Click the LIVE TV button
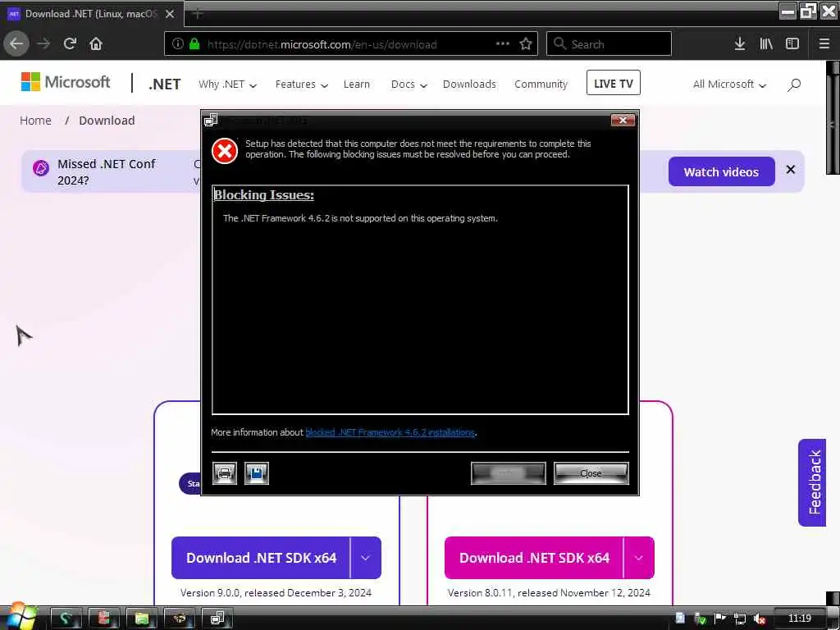The height and width of the screenshot is (630, 840). [x=614, y=83]
